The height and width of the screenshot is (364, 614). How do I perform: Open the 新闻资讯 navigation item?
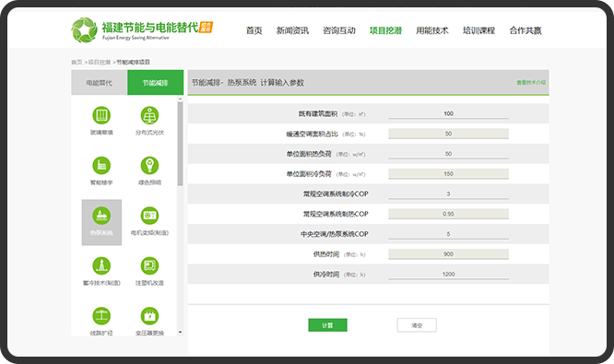tap(292, 30)
